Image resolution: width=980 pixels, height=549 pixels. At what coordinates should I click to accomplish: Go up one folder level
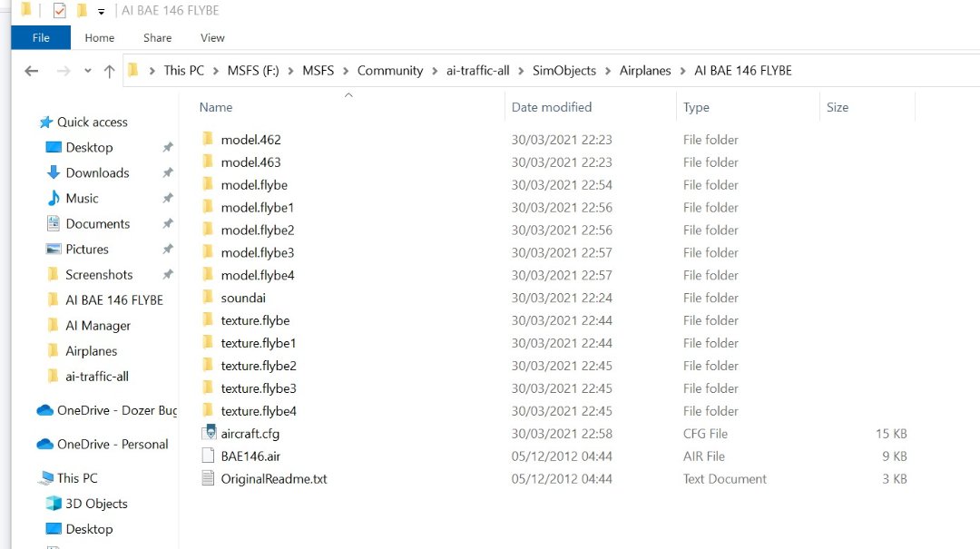pyautogui.click(x=110, y=72)
